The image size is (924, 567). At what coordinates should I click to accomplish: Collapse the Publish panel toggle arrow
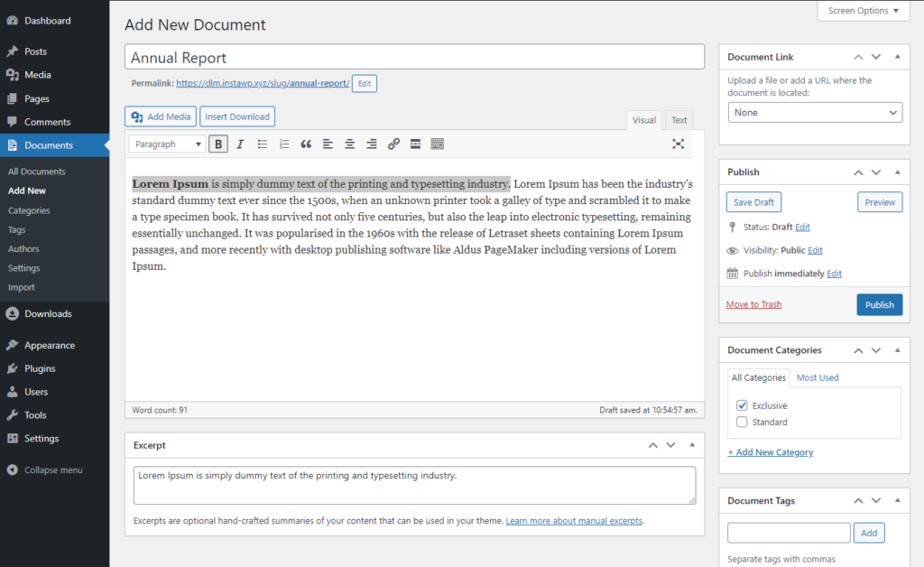tap(897, 172)
